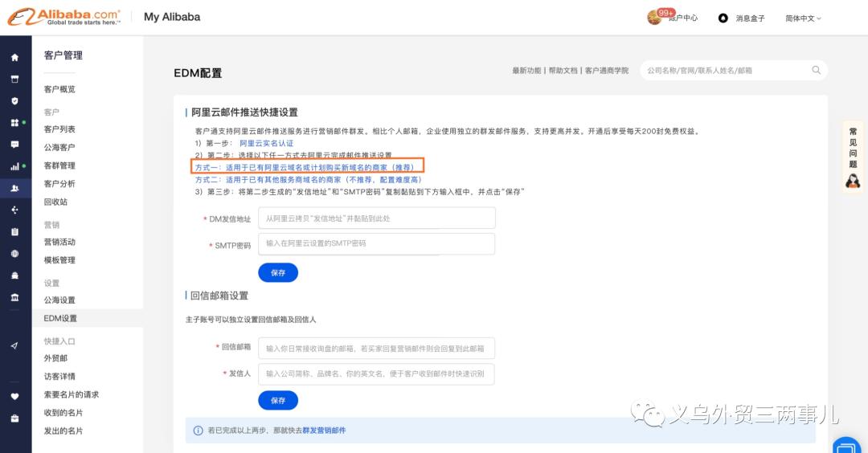The image size is (868, 453).
Task: Focus the 发信人 input field
Action: point(376,374)
